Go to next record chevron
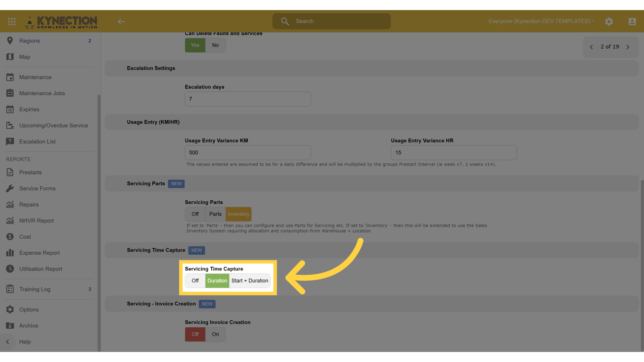The image size is (644, 362). (x=628, y=47)
